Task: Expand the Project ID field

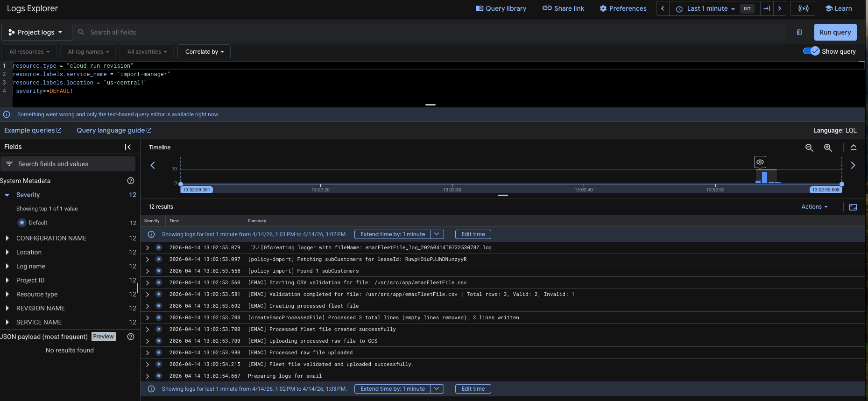Action: click(x=7, y=280)
